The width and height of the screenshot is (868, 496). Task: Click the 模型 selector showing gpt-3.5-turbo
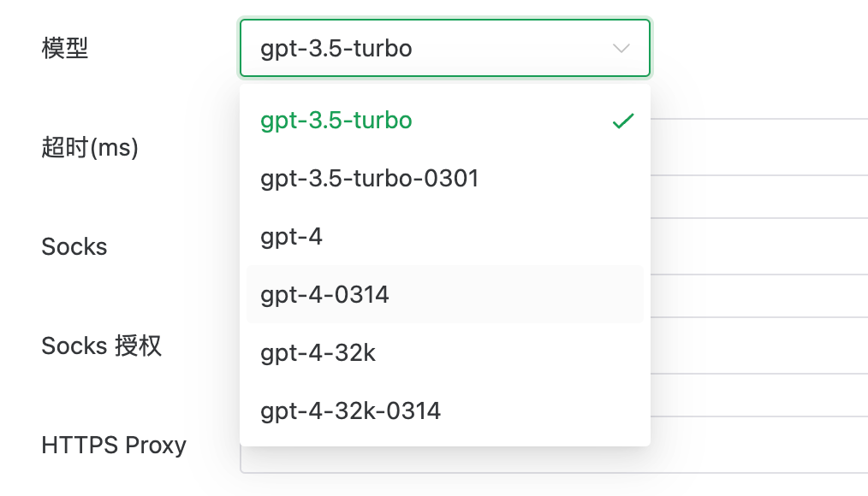(444, 48)
